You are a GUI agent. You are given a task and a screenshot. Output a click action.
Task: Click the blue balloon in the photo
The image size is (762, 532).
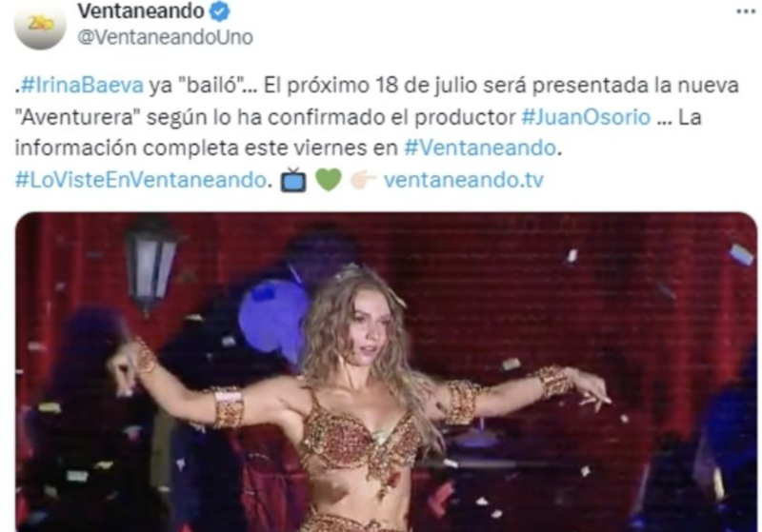click(x=274, y=318)
